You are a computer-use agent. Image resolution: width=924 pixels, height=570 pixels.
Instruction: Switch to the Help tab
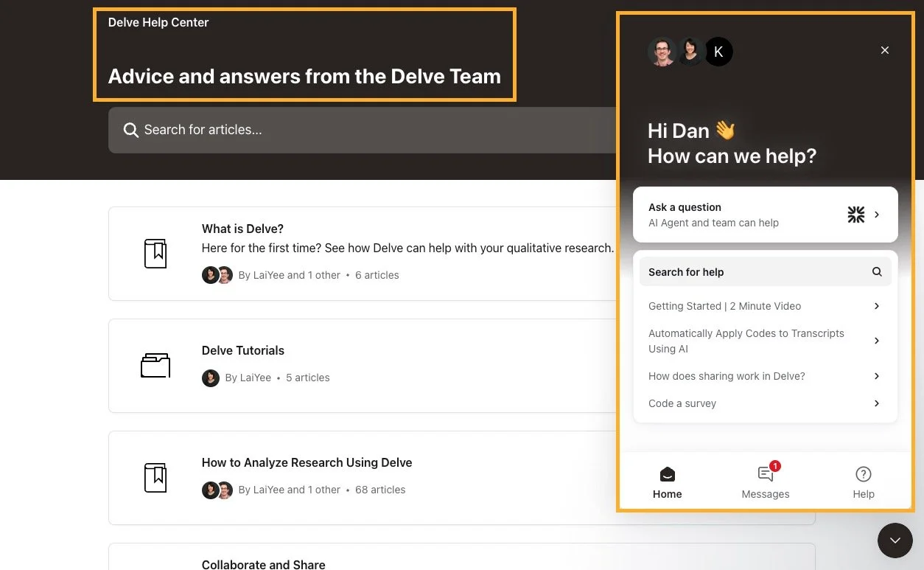pos(864,482)
